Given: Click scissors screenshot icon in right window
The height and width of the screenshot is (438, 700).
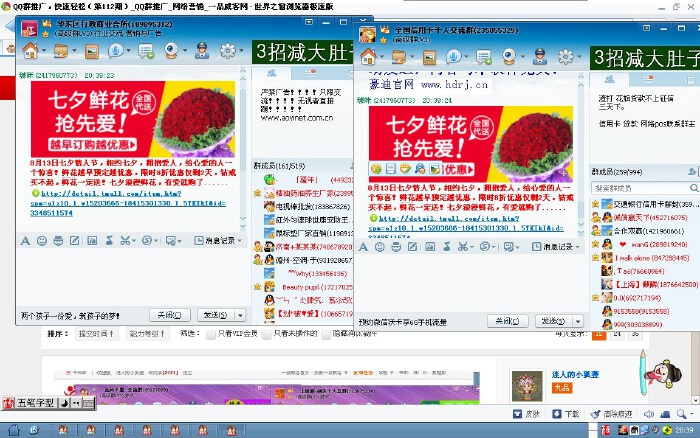Looking at the screenshot, I should click(x=462, y=246).
